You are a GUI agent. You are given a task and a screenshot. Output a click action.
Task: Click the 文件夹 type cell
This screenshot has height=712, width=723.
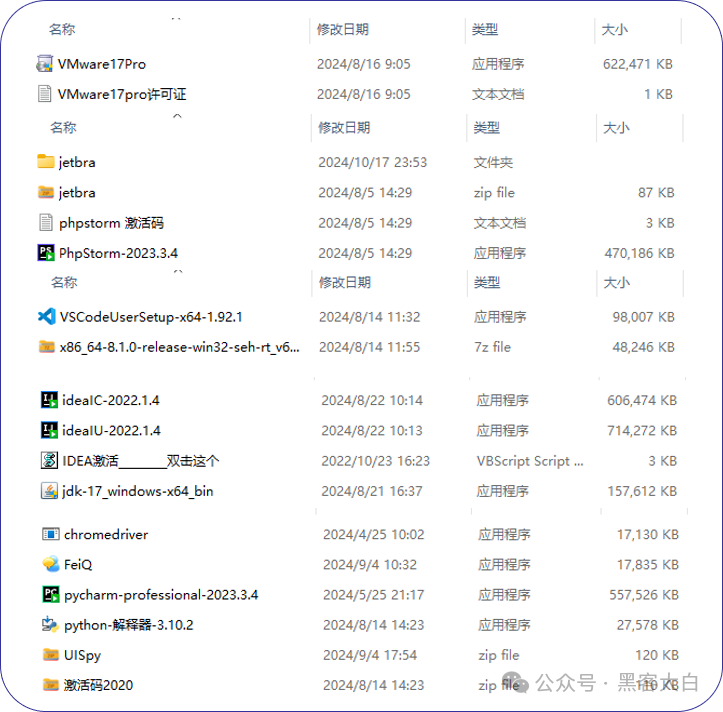tap(493, 162)
